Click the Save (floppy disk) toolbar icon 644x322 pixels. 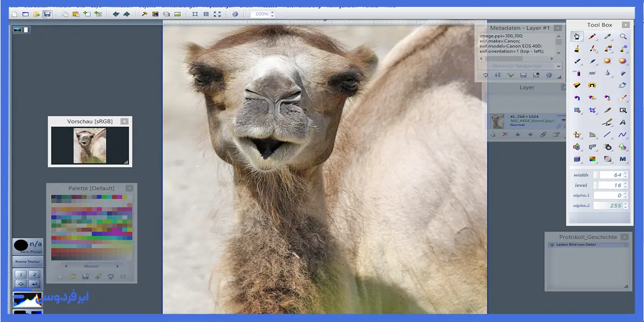[47, 14]
